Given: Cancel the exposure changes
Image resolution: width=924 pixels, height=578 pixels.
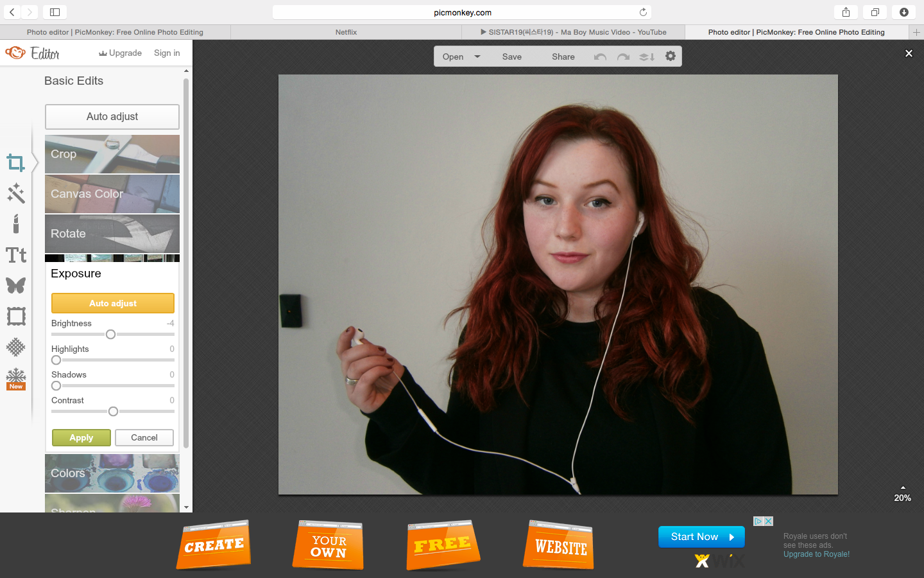Looking at the screenshot, I should 144,437.
